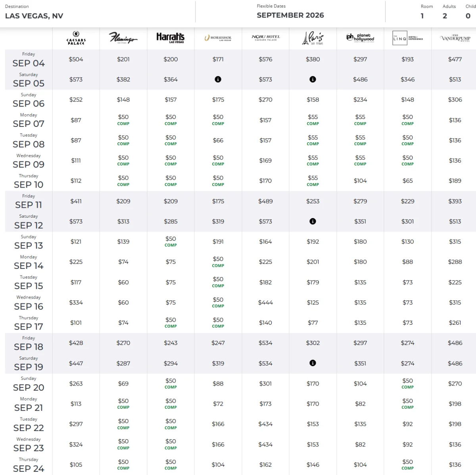
Task: Choose Caesars Palace $297 on Sep 22
Action: (x=76, y=424)
